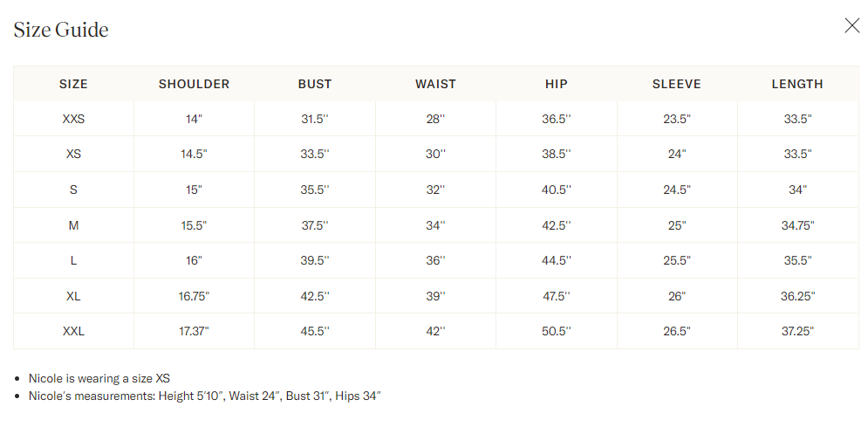
Task: Select the M size row label
Action: pos(73,225)
